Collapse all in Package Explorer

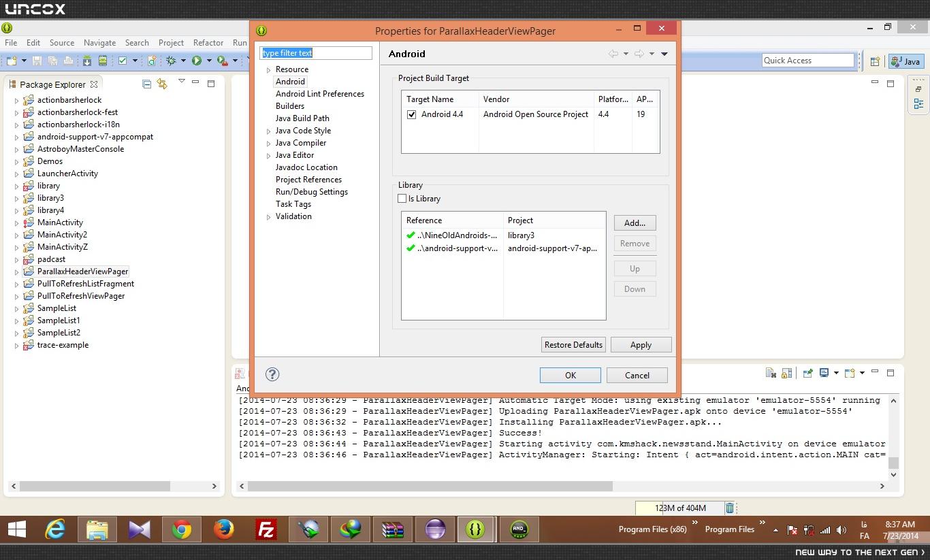click(146, 84)
